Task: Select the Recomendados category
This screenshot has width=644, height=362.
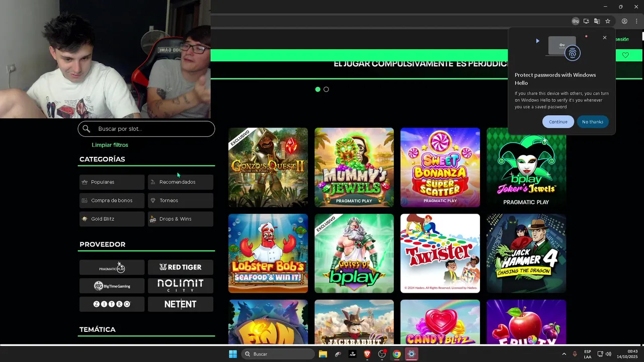Action: (x=181, y=182)
